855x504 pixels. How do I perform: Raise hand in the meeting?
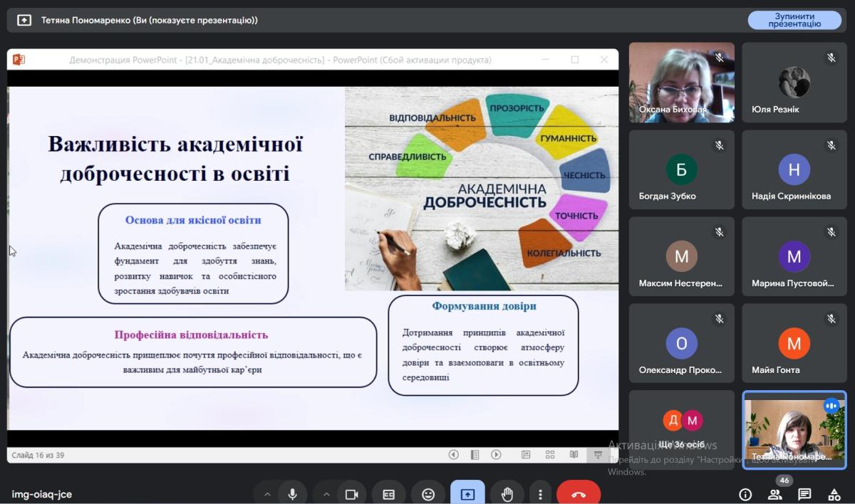(507, 494)
